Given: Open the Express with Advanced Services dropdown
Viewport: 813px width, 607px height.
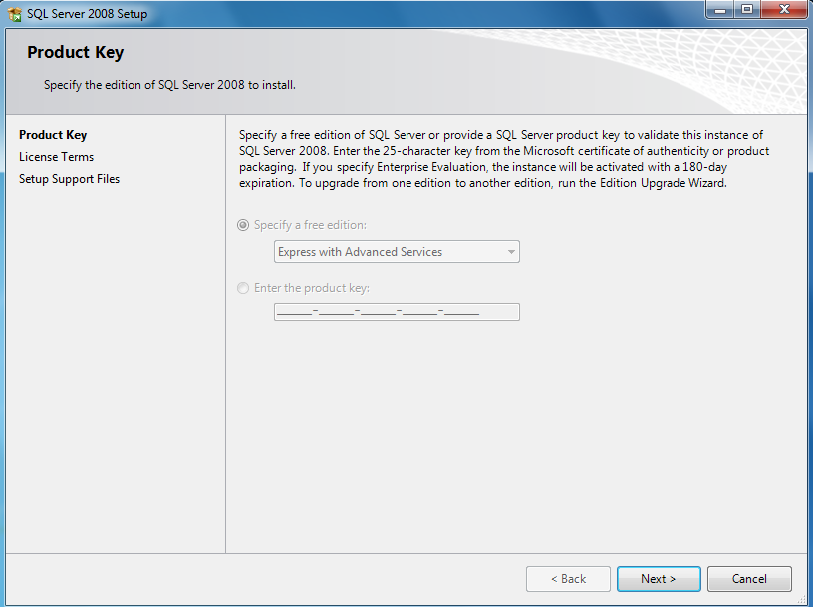Looking at the screenshot, I should pos(397,251).
